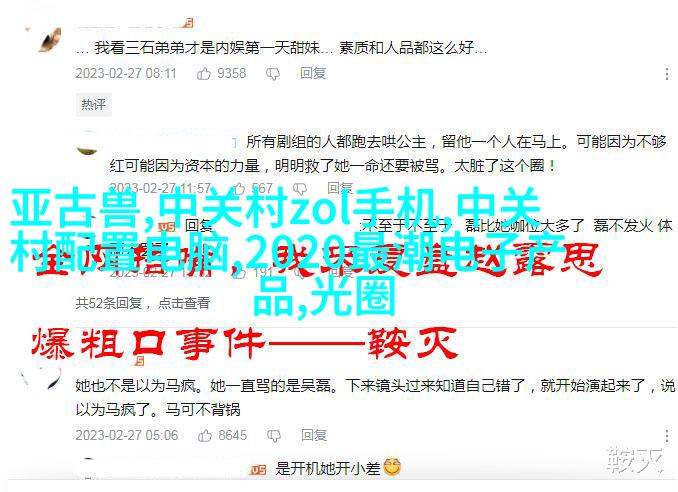
Task: Dislike the comment posted at 08:11
Action: (x=273, y=74)
